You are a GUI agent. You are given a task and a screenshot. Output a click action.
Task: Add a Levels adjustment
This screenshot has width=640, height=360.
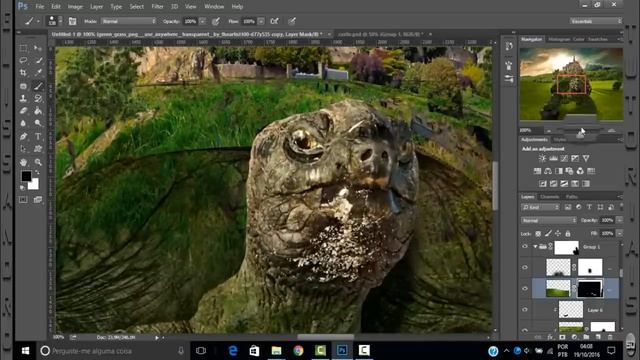coord(553,158)
